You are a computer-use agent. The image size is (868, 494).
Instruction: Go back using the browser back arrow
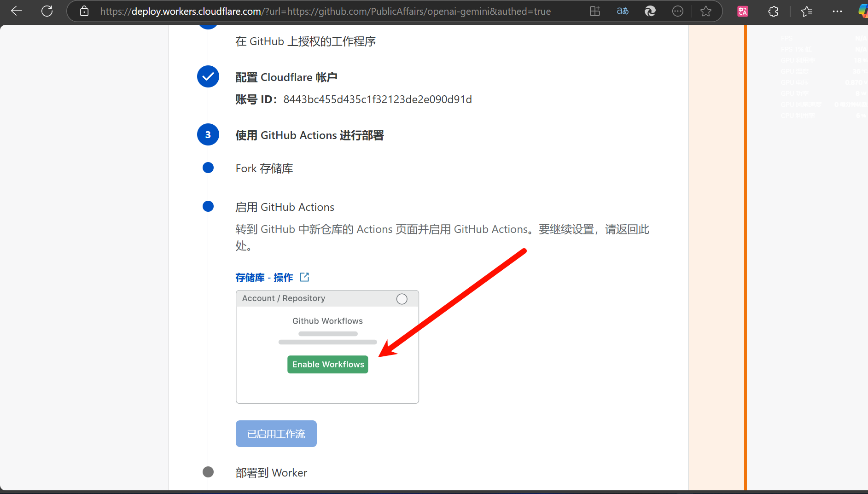pos(17,11)
